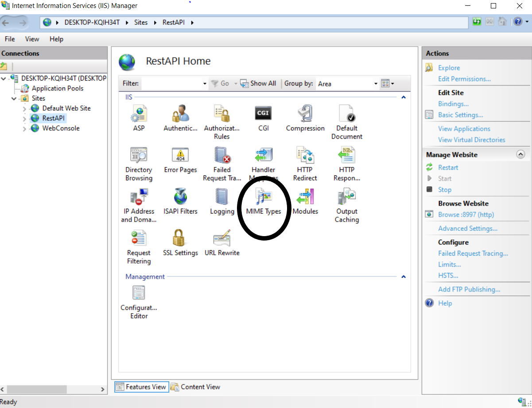Expand the WebConsole site node

24,128
